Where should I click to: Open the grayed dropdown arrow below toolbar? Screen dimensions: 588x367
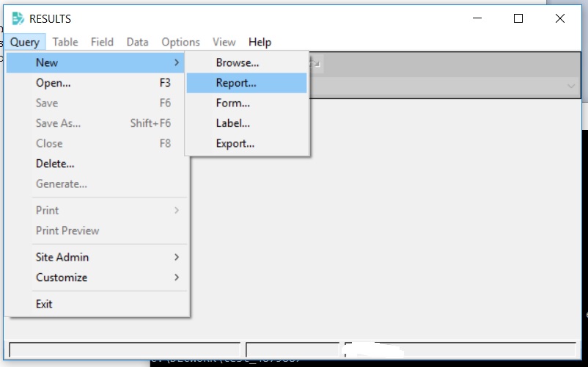coord(571,87)
